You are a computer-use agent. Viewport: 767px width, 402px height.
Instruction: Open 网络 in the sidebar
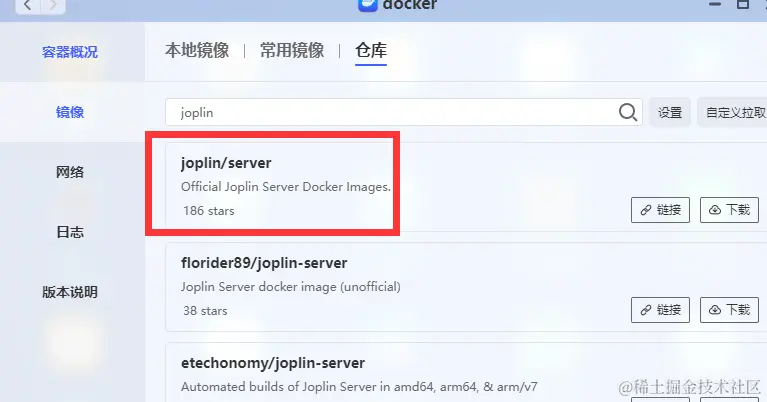tap(70, 172)
